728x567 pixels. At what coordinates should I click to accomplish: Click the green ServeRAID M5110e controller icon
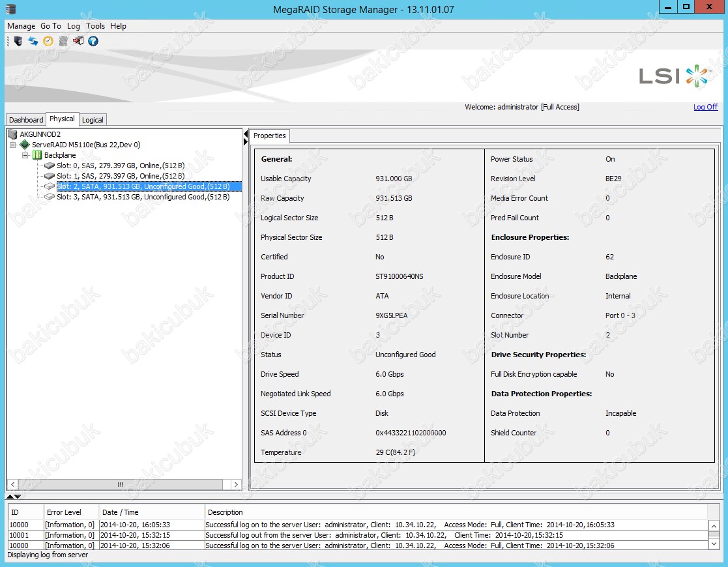click(x=25, y=145)
